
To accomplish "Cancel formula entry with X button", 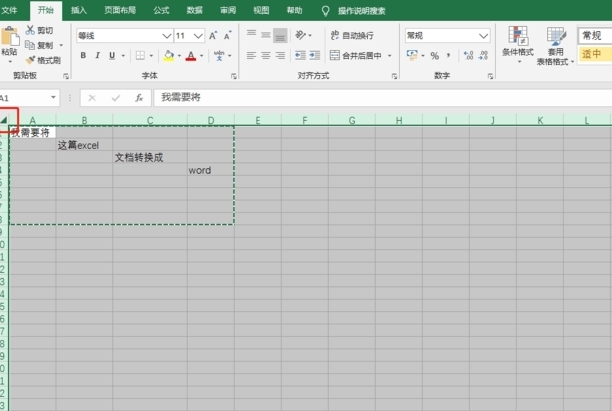I will click(x=92, y=98).
